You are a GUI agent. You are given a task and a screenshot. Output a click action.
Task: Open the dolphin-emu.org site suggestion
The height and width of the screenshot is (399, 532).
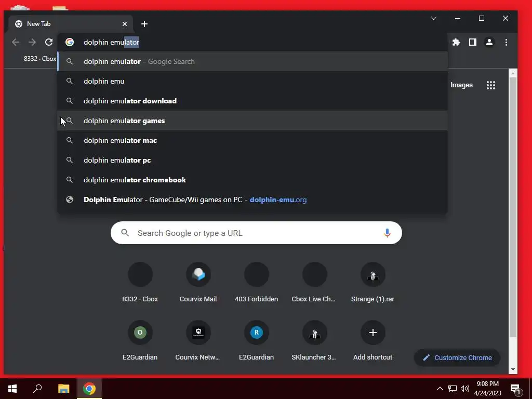coord(253,199)
